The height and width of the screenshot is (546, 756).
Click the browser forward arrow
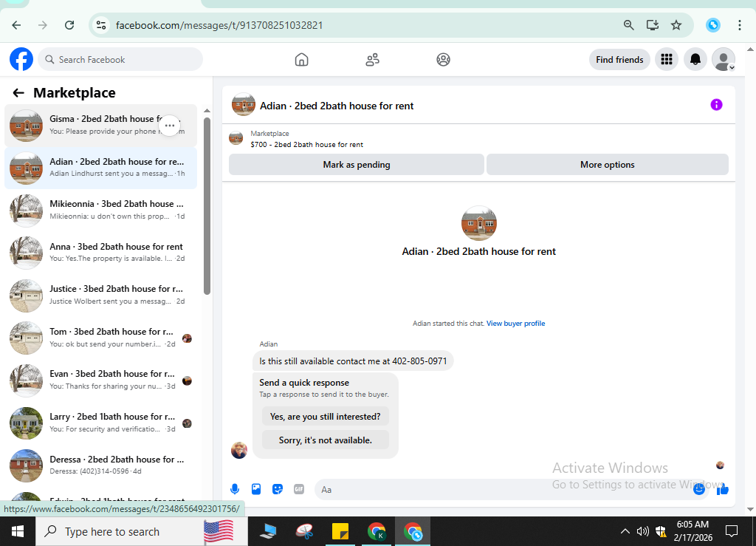43,25
